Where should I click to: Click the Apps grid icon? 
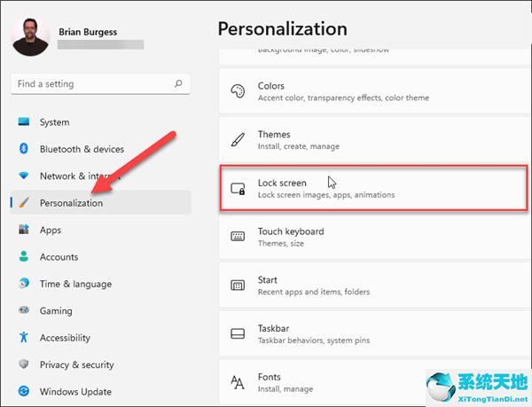24,231
